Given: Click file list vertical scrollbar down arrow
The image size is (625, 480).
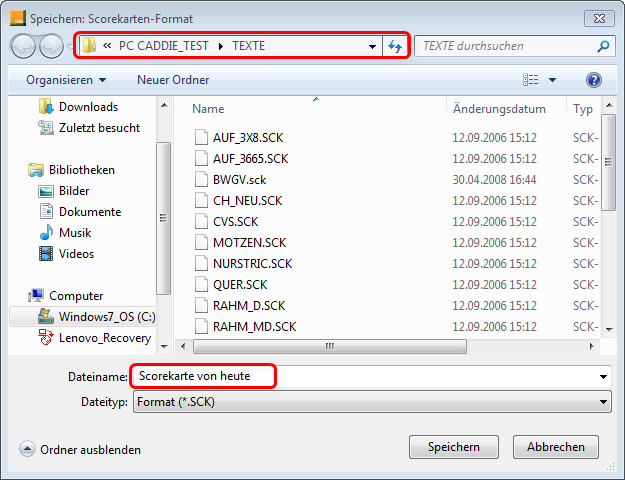Looking at the screenshot, I should pyautogui.click(x=609, y=329).
